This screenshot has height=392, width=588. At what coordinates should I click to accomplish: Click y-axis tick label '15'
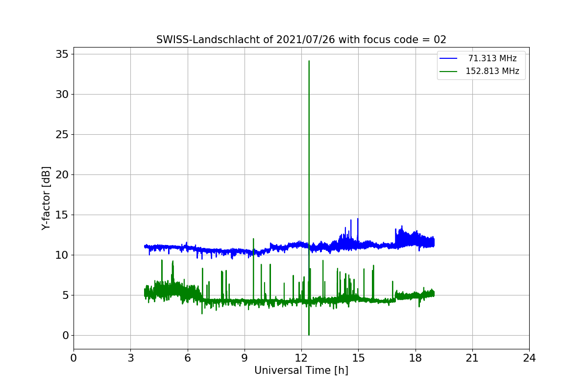62,215
